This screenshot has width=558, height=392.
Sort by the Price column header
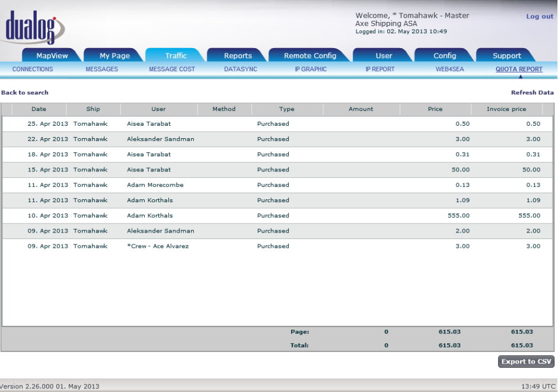435,109
